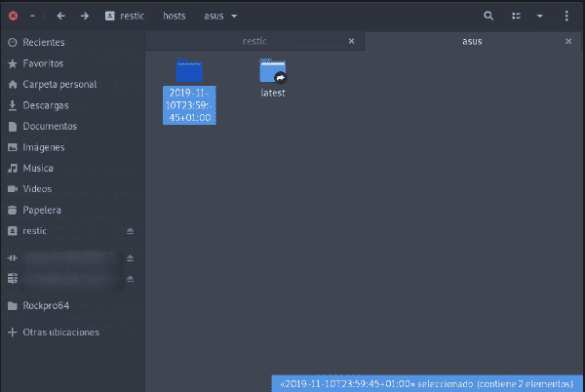This screenshot has height=392, width=585.
Task: Toggle list view with the view icon
Action: point(517,16)
